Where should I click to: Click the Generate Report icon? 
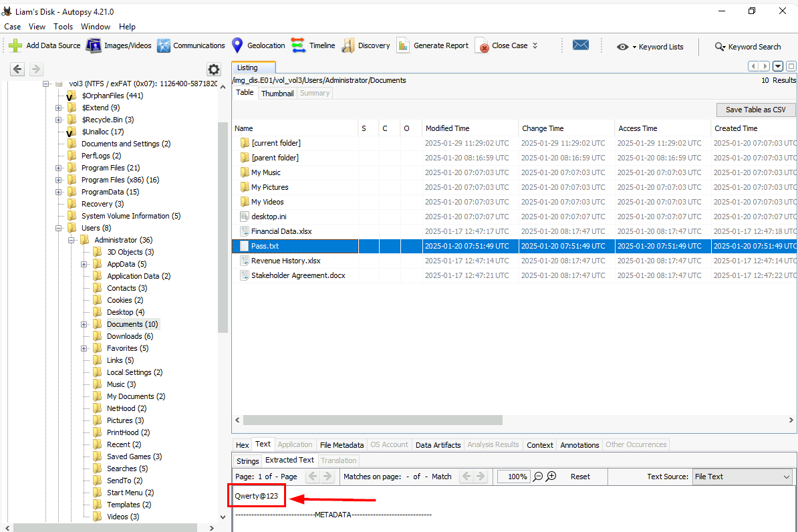[403, 45]
